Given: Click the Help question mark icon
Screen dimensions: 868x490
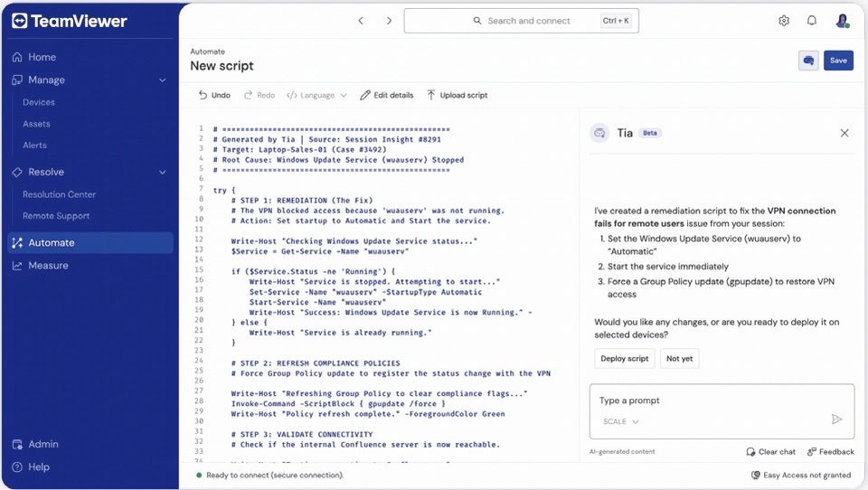Looking at the screenshot, I should pyautogui.click(x=17, y=467).
